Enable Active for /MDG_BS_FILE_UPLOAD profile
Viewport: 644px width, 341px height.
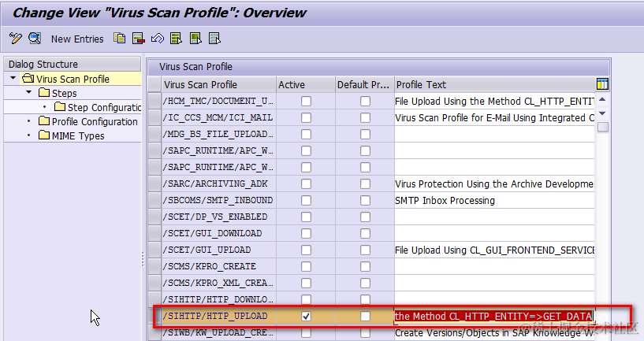306,134
